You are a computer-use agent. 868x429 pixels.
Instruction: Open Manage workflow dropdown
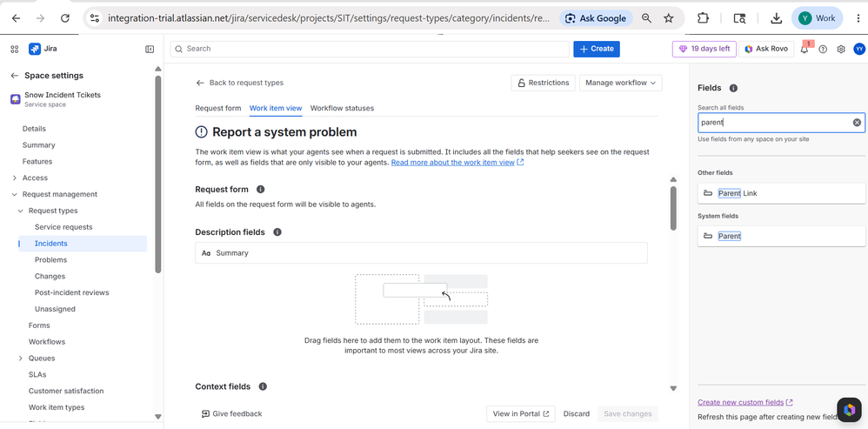coord(620,83)
